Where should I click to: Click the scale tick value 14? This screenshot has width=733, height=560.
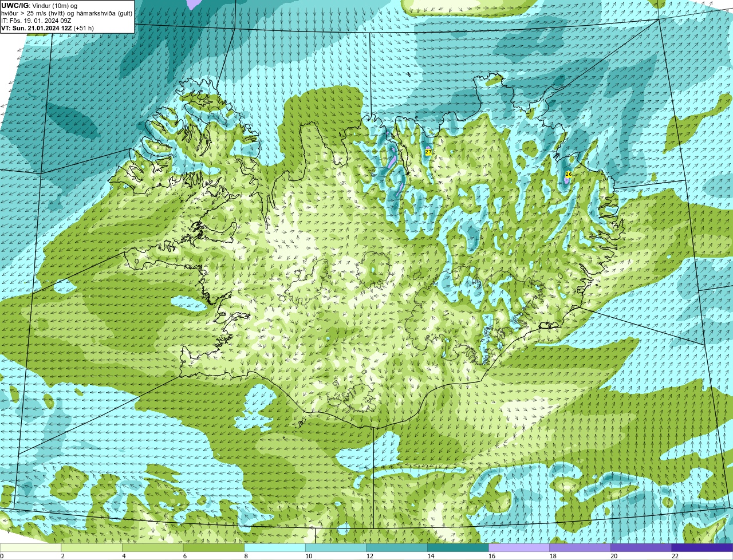(x=431, y=556)
